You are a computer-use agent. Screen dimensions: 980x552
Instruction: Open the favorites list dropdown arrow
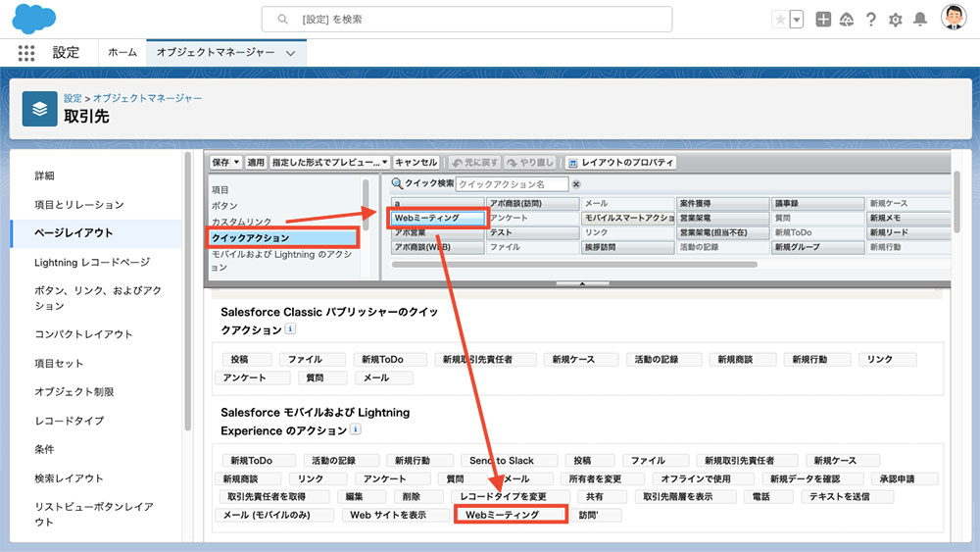(x=796, y=20)
